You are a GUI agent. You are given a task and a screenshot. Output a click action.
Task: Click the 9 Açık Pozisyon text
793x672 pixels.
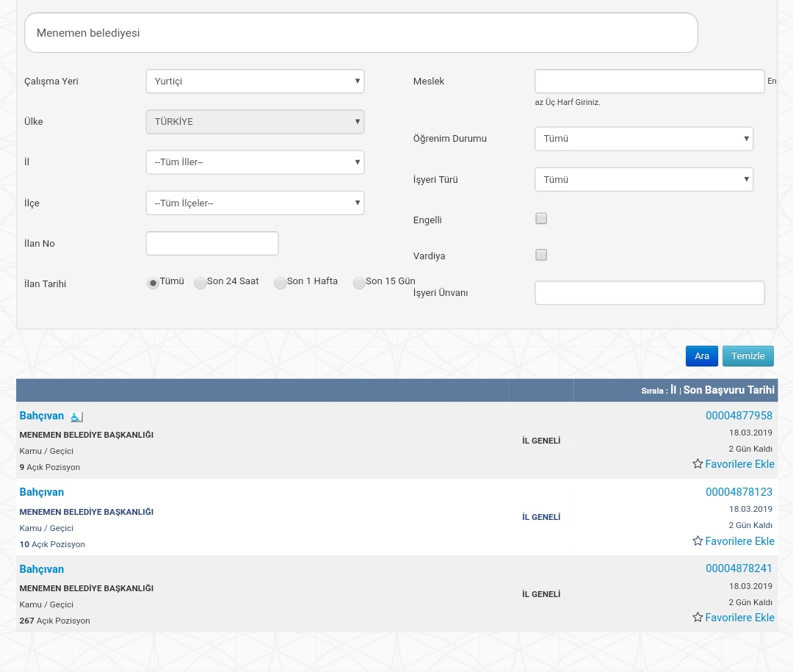[x=50, y=467]
